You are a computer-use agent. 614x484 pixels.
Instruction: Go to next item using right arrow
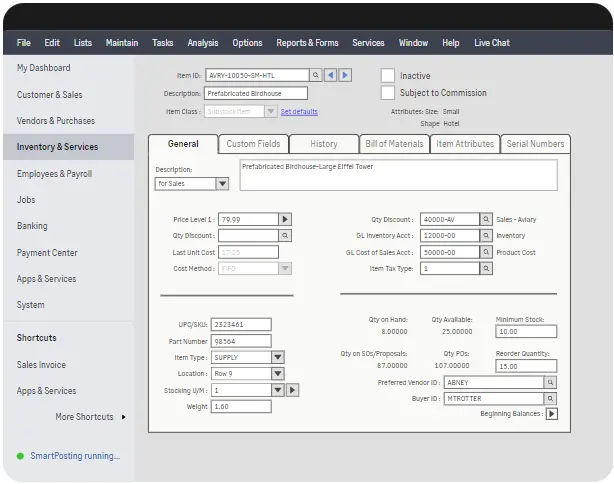346,75
